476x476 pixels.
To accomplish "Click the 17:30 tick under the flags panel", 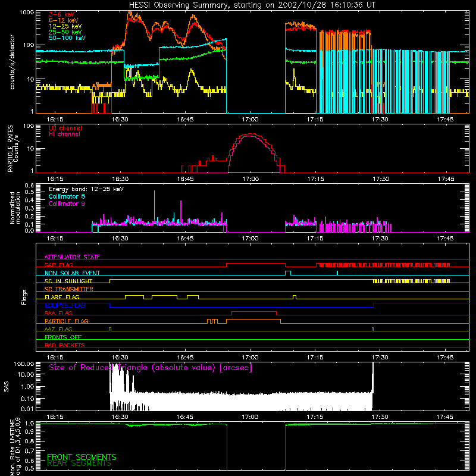I will (380, 358).
